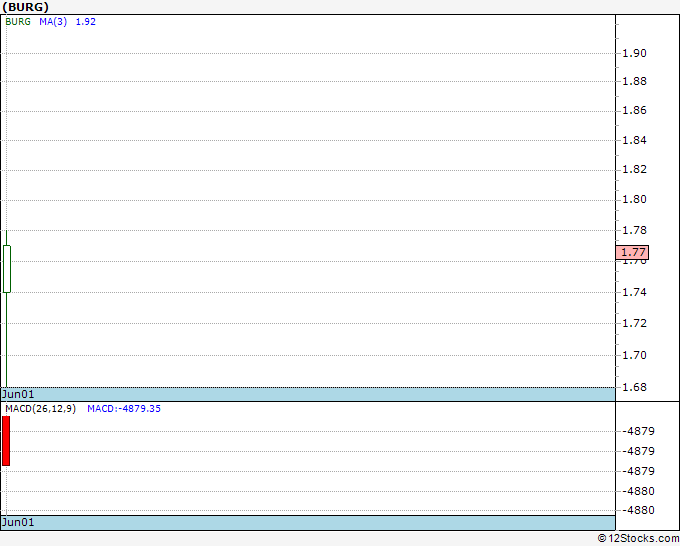The image size is (680, 546).
Task: Click the MA(3) indicator label
Action: point(53,22)
